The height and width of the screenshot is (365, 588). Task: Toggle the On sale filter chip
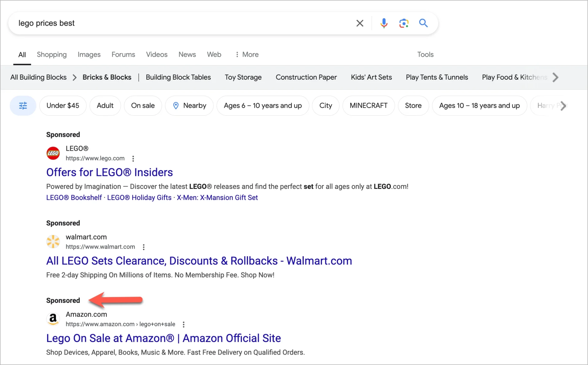143,105
